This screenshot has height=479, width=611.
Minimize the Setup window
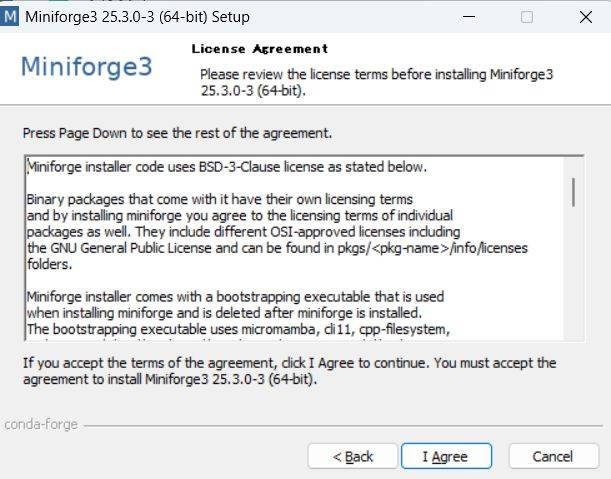(x=469, y=17)
